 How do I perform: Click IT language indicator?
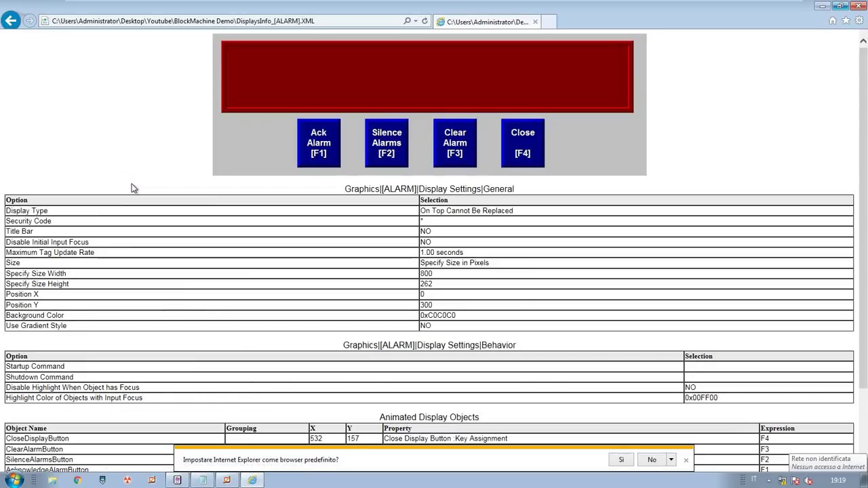coord(753,480)
